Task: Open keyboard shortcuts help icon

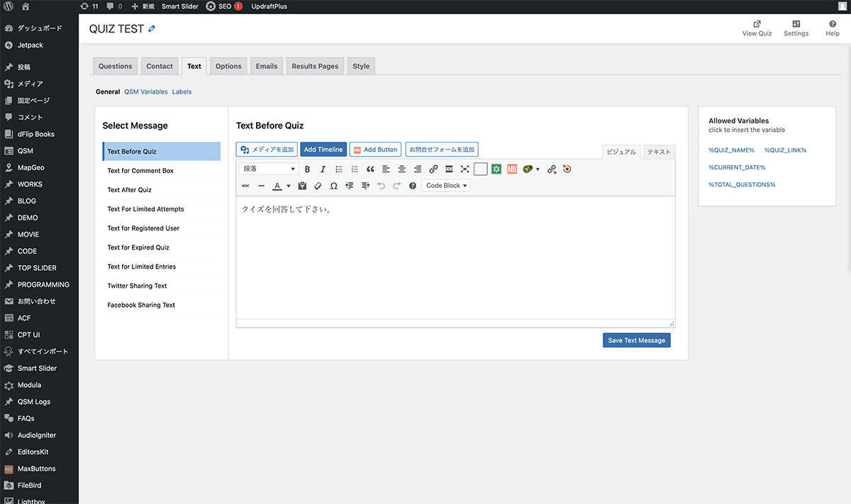Action: pos(413,186)
